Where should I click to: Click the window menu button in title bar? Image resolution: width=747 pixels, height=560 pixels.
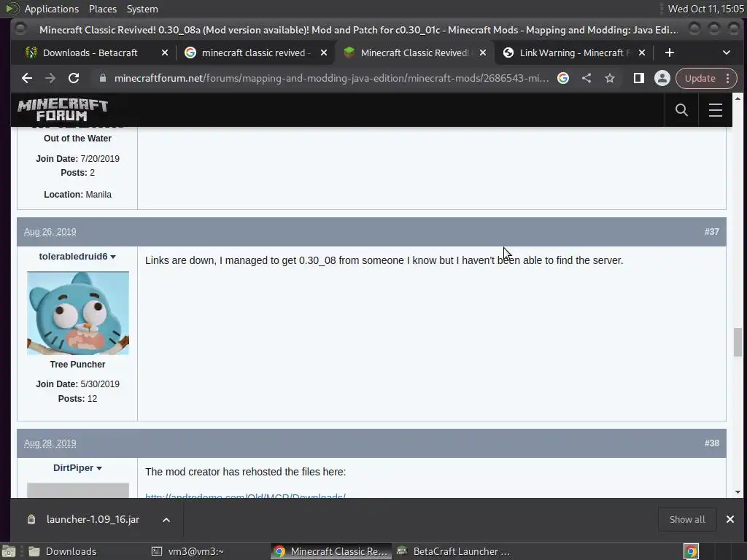click(x=20, y=29)
